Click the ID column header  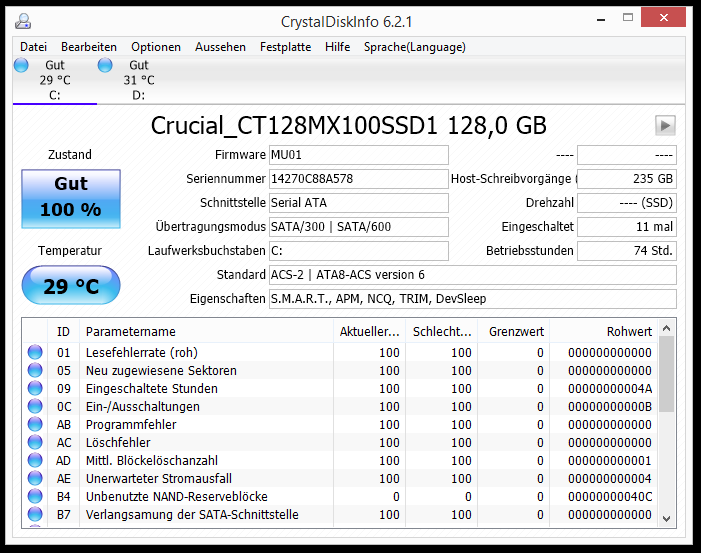(x=63, y=331)
